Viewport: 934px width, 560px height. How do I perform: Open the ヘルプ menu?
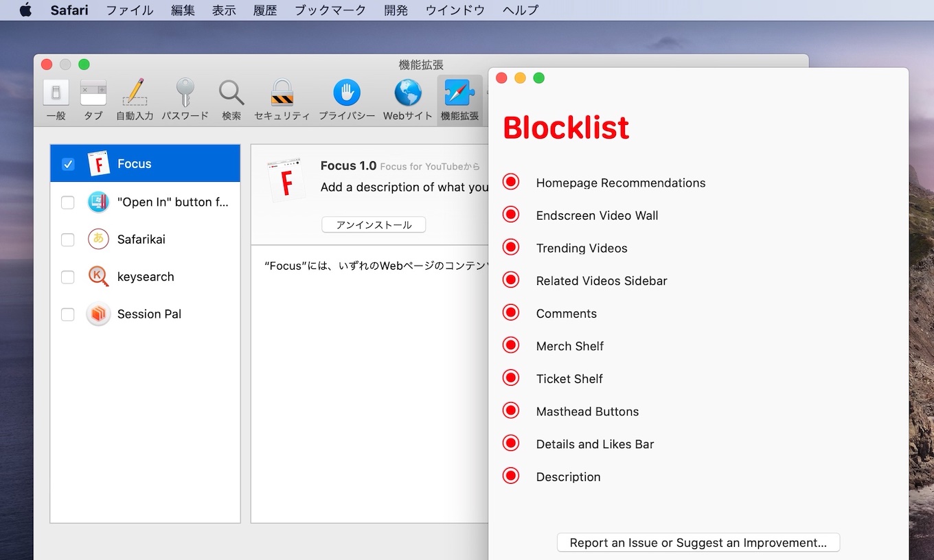point(521,10)
